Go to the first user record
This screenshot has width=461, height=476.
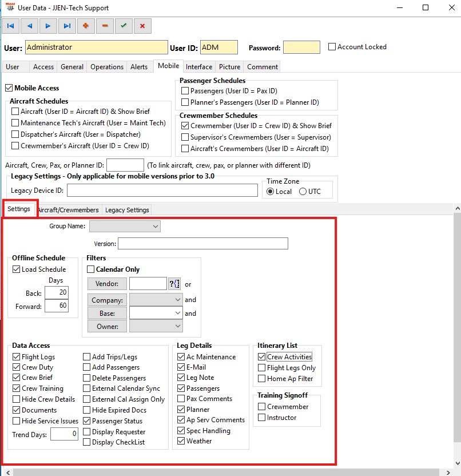coord(11,26)
